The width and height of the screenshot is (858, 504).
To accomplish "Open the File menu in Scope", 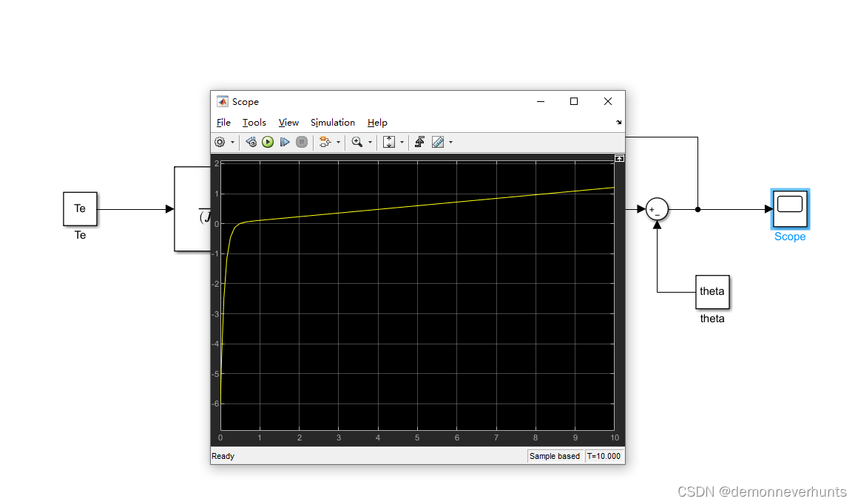I will point(224,123).
